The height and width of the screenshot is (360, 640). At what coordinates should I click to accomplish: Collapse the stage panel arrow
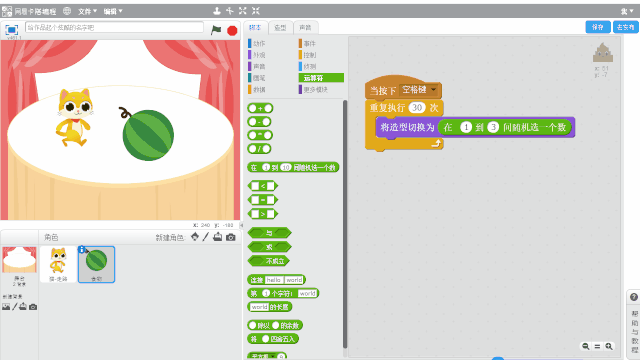(x=241, y=225)
